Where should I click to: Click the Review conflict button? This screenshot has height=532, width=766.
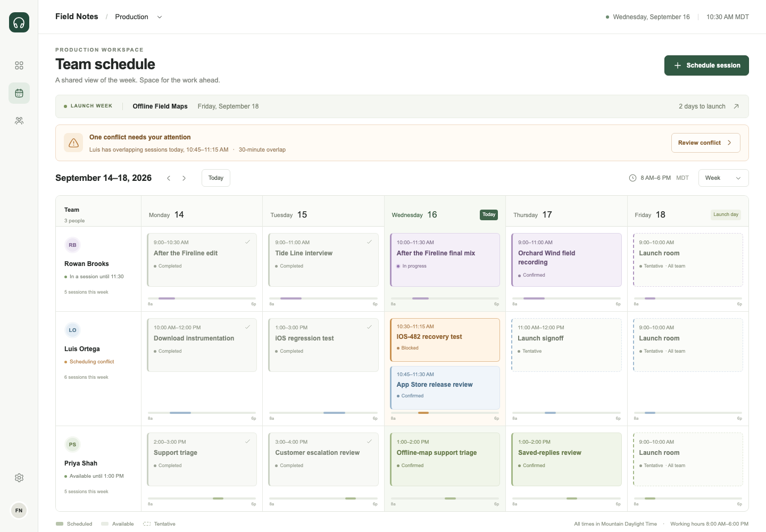coord(705,143)
